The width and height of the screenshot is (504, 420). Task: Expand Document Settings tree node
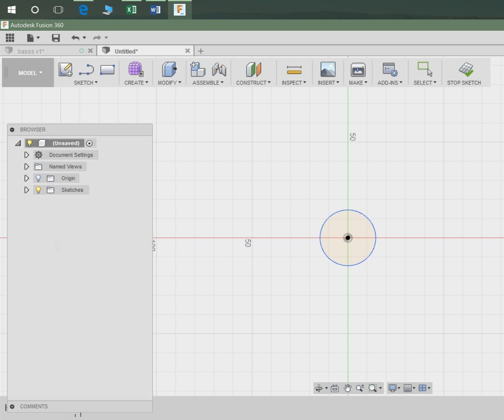pos(26,155)
